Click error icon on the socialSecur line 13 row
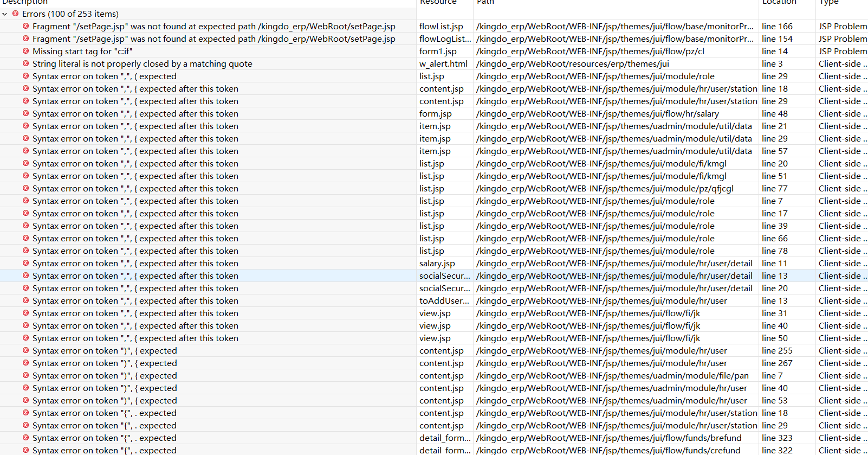This screenshot has height=455, width=868. [25, 275]
